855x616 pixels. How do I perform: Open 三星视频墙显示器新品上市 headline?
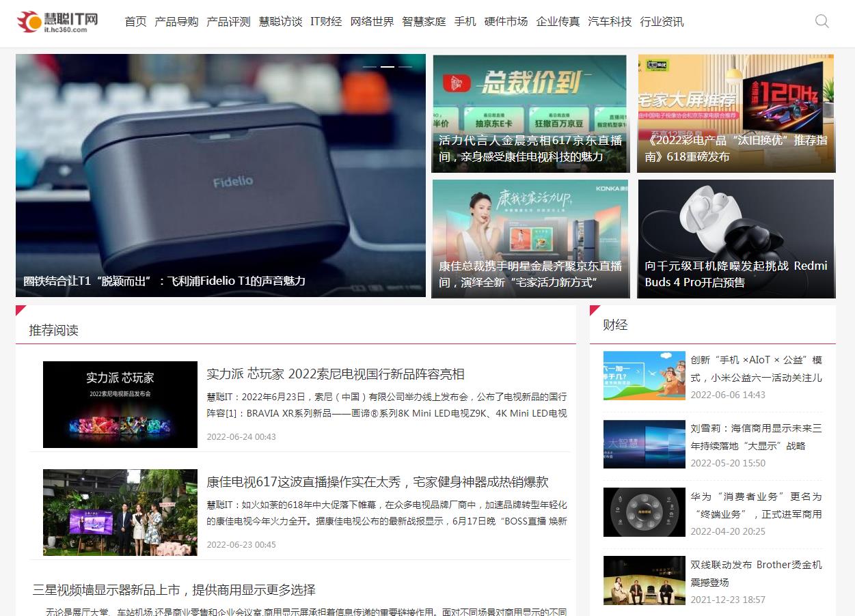(174, 590)
